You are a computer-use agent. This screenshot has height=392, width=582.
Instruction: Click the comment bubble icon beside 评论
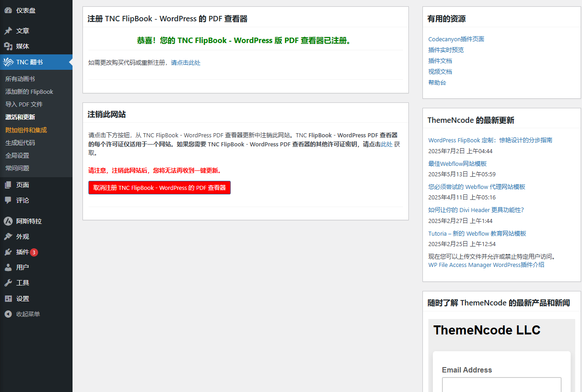pyautogui.click(x=8, y=200)
